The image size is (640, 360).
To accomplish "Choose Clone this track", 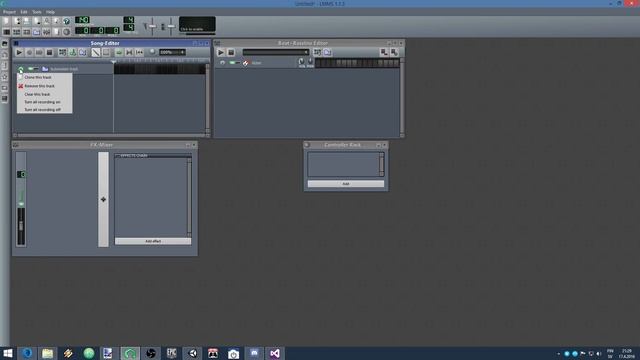I will click(x=44, y=77).
